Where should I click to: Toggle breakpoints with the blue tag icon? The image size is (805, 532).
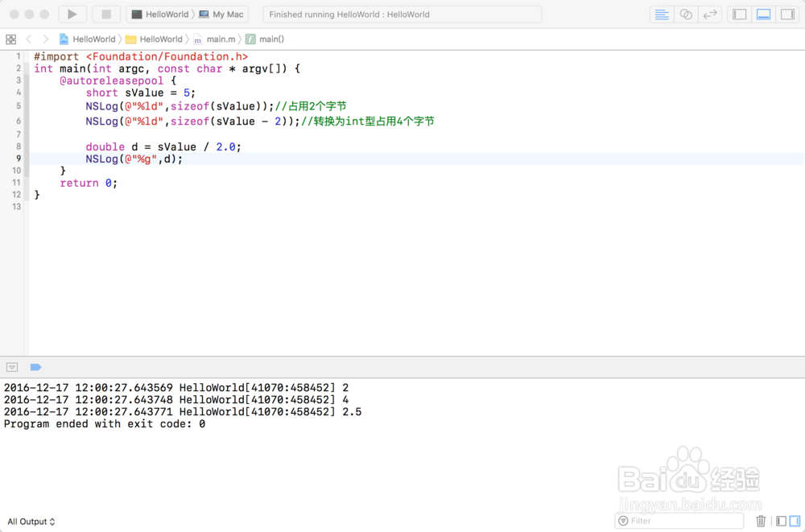(x=35, y=367)
